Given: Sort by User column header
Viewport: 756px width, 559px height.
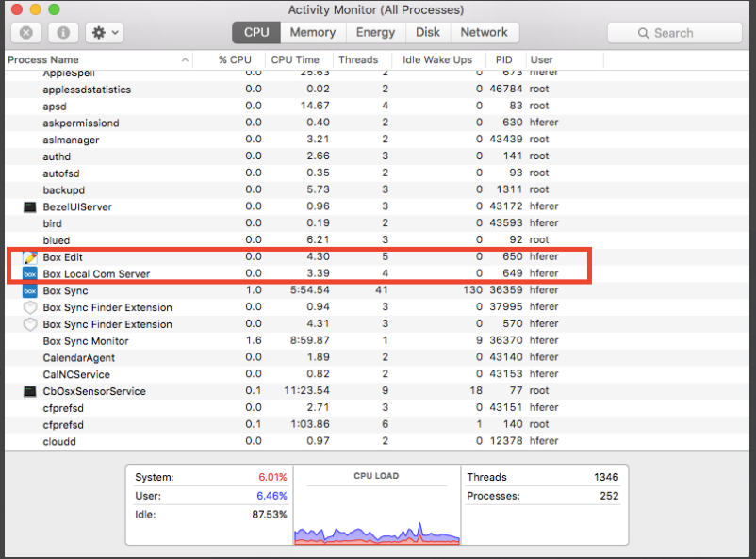Looking at the screenshot, I should click(x=541, y=59).
